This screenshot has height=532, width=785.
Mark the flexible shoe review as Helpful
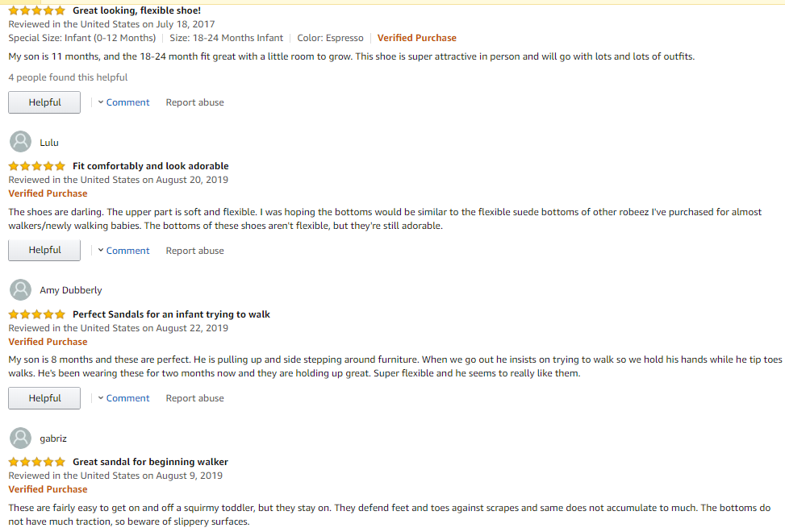(44, 102)
